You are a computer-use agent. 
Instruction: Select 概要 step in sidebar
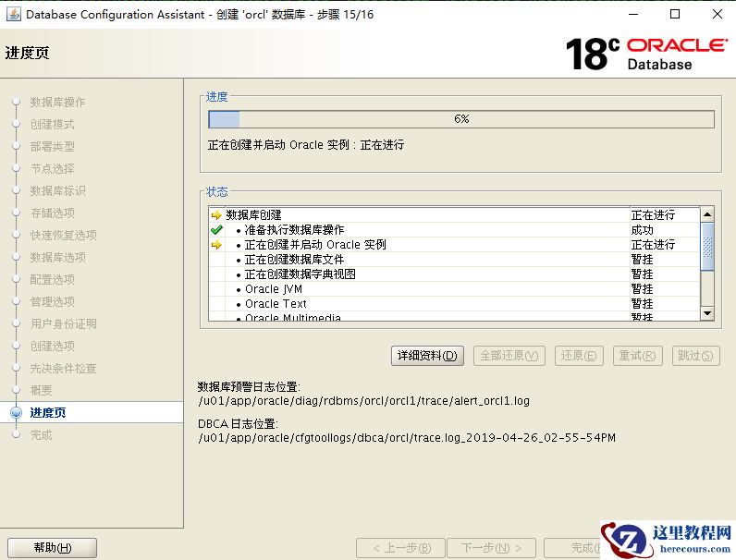42,390
